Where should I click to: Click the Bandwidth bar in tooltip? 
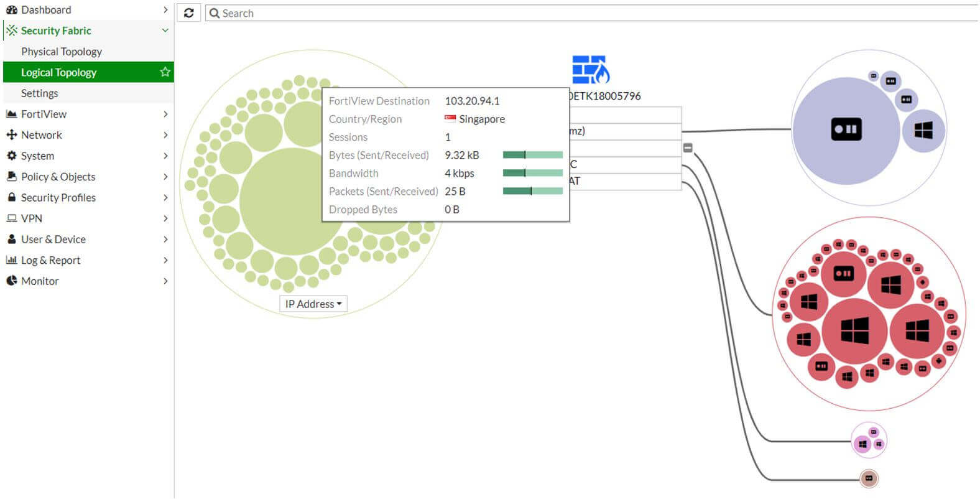point(532,173)
